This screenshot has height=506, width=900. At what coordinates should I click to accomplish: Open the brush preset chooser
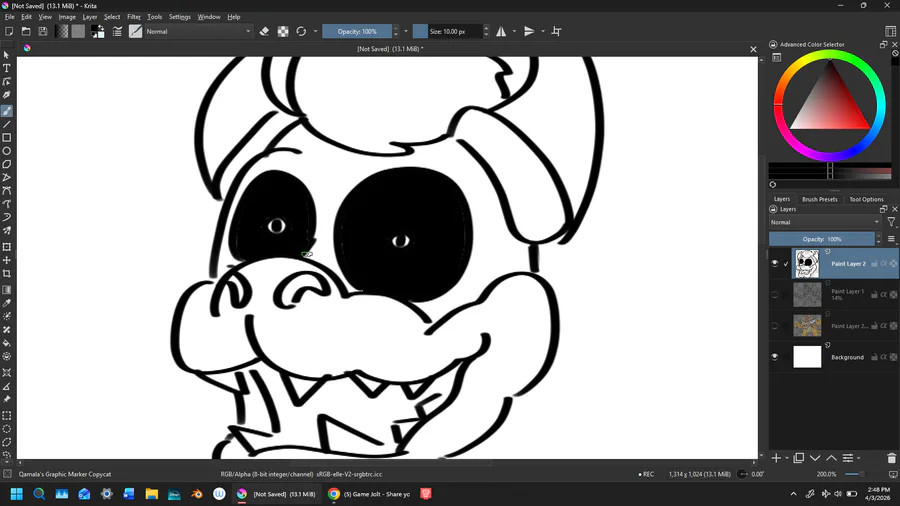coord(135,32)
